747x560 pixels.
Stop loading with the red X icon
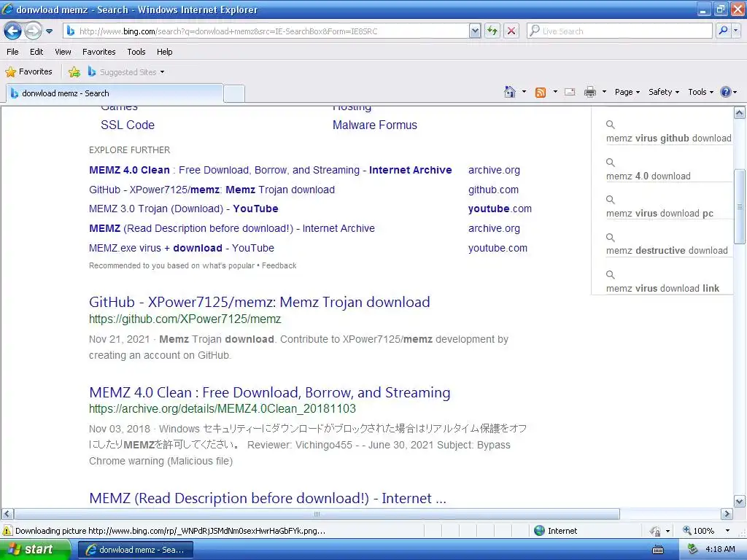coord(511,31)
